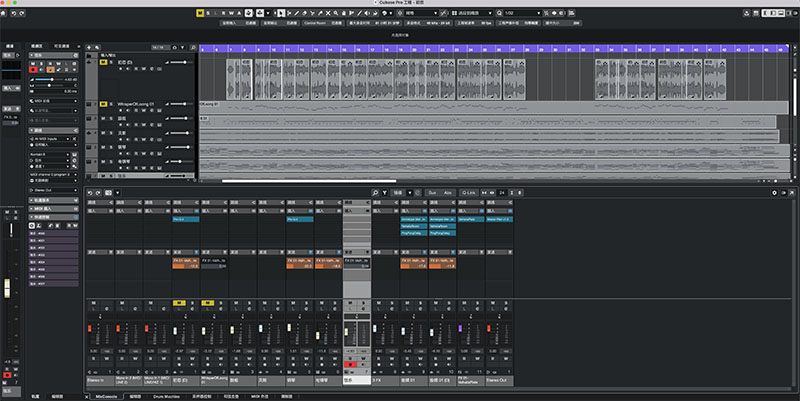The height and width of the screenshot is (401, 800).
Task: Click the project window horizontal scrollbar
Action: point(309,181)
